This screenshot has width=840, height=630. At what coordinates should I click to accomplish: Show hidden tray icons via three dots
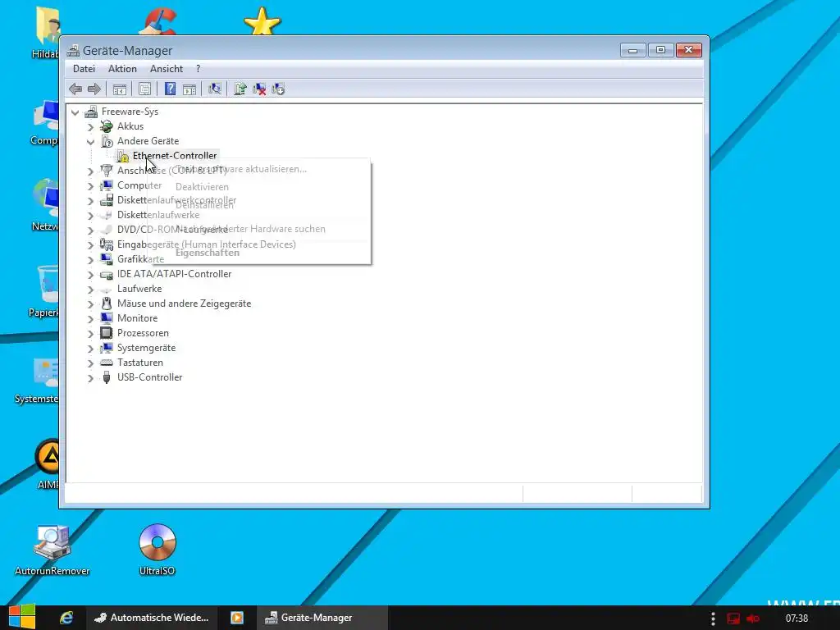(x=713, y=619)
